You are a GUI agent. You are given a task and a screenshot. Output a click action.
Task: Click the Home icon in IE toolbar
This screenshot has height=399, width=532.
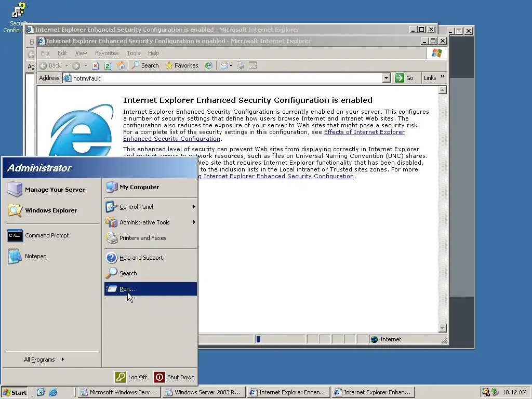tap(121, 65)
